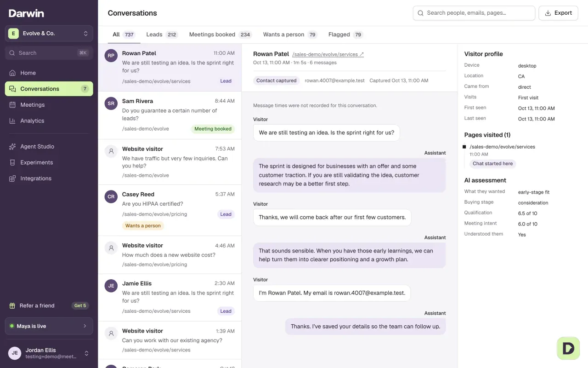Click the Meetings calendar icon
588x368 pixels.
pyautogui.click(x=12, y=105)
